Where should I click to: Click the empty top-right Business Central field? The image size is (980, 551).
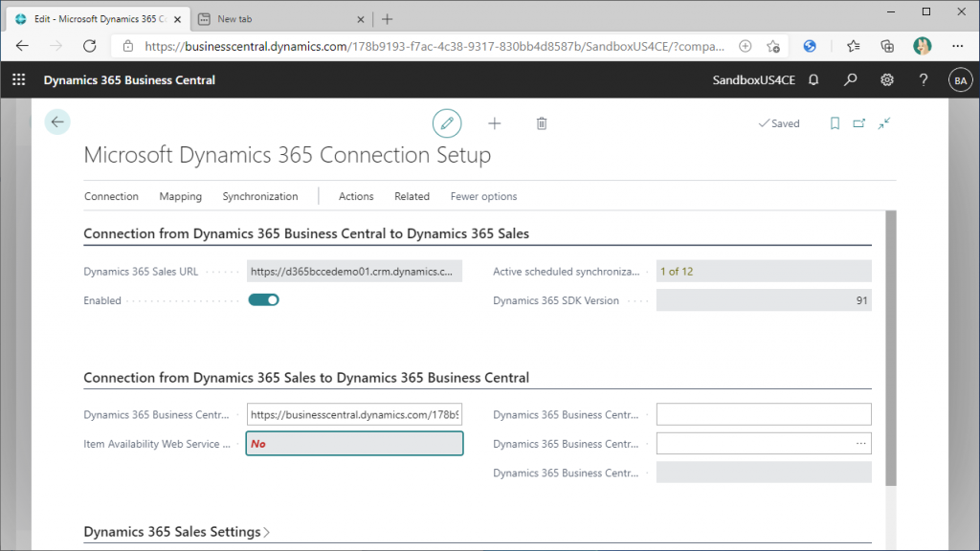[764, 414]
